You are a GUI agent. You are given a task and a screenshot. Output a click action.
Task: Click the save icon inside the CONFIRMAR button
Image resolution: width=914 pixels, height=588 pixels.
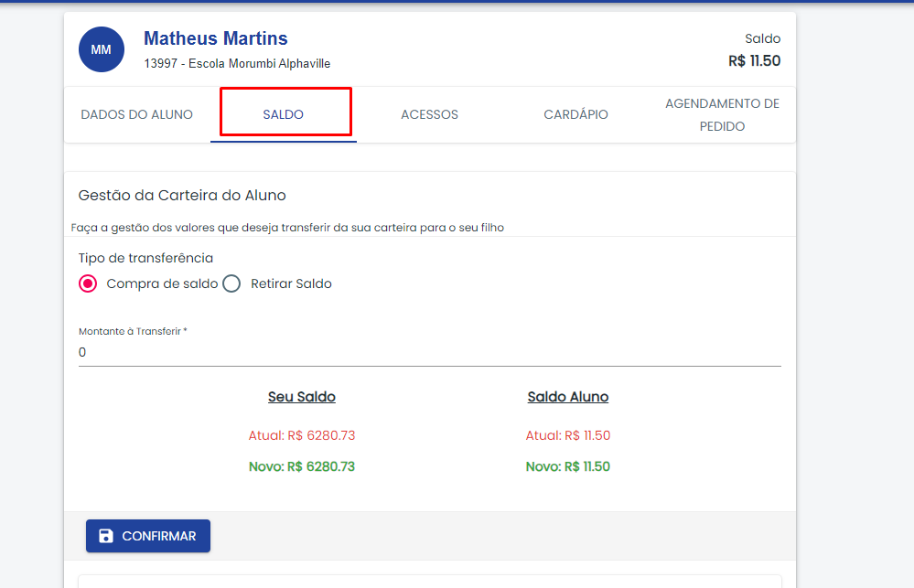(x=105, y=536)
